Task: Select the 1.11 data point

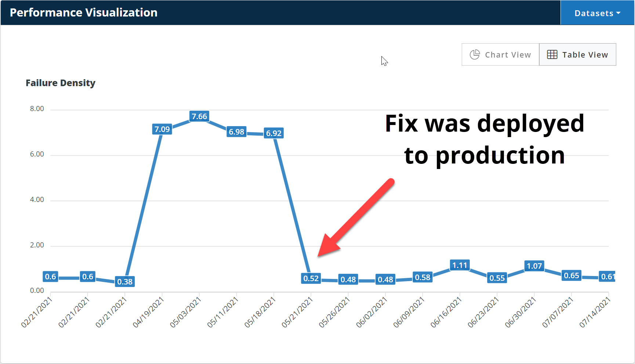Action: point(460,265)
